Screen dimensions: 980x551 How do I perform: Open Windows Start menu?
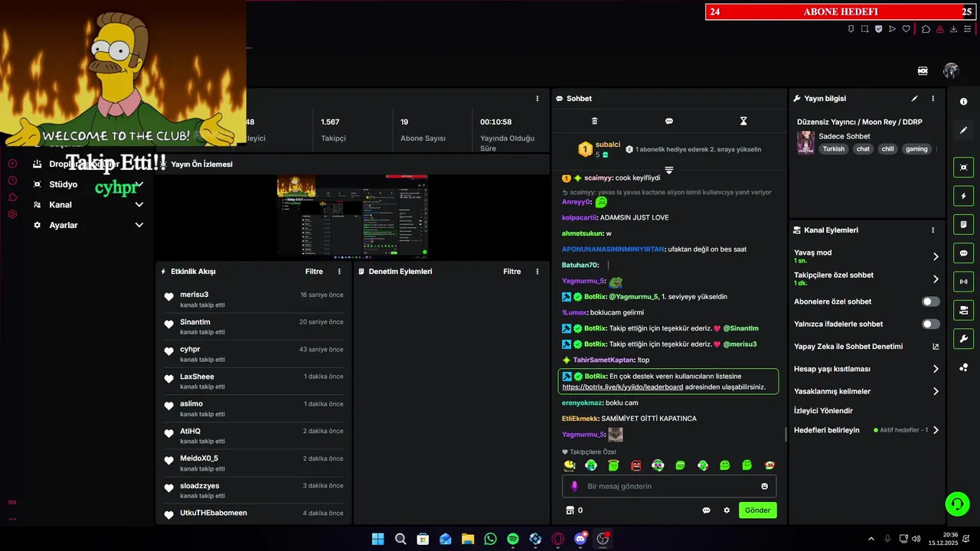click(377, 539)
